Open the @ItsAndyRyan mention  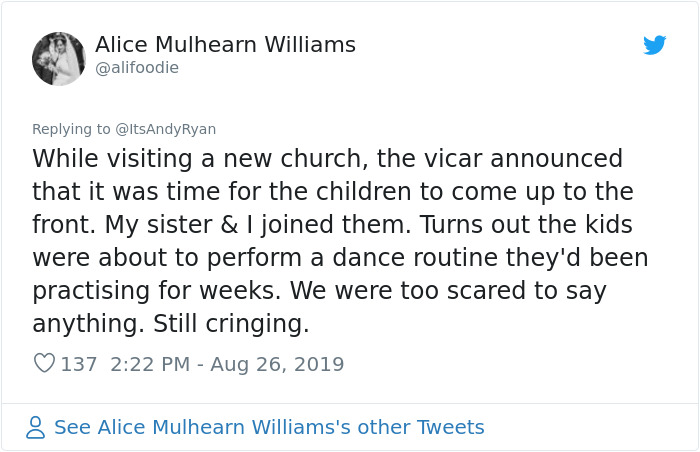pyautogui.click(x=165, y=129)
